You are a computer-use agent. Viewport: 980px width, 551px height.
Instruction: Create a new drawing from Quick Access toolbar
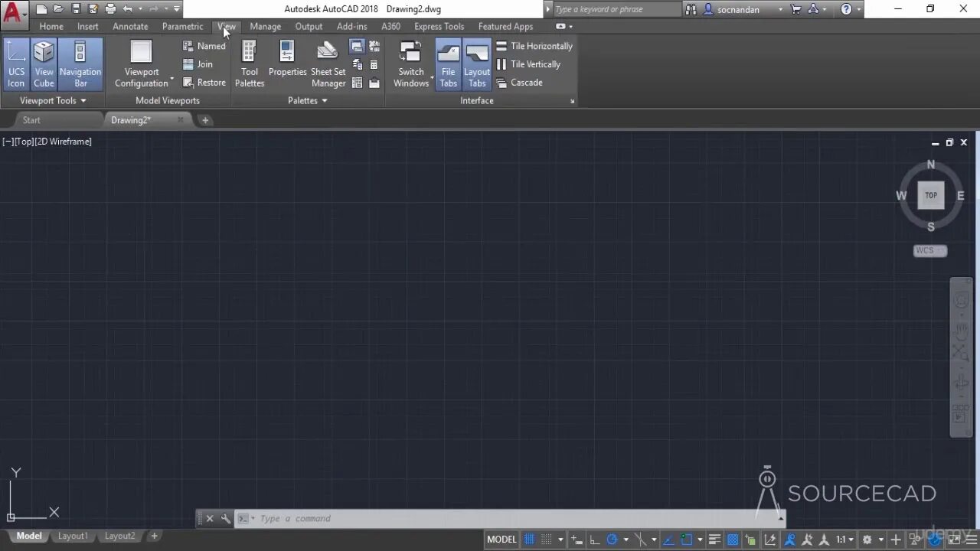(41, 9)
